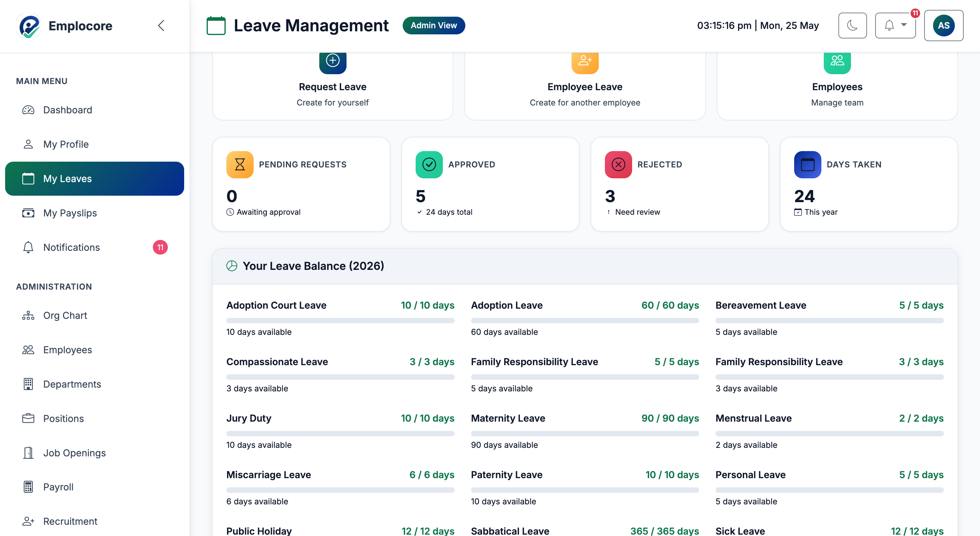Open Recruitment in the sidebar

[94, 521]
